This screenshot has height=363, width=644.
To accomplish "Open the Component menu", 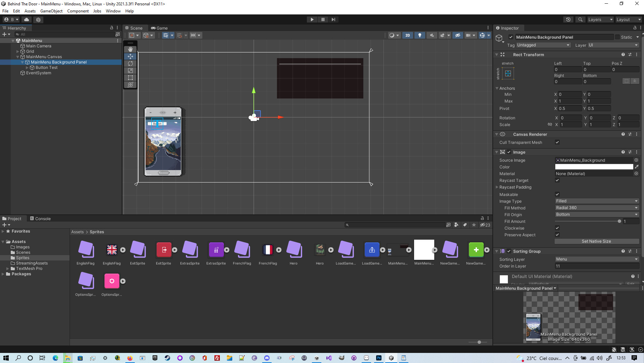I will 78,11.
